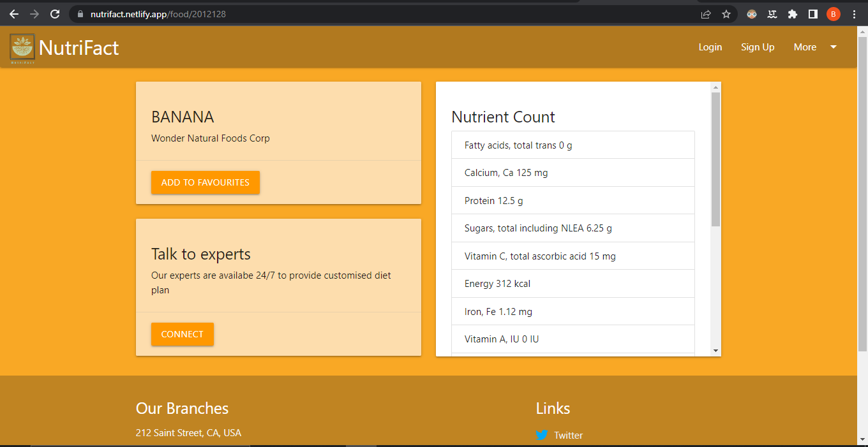Click the nutrient list scrollbar down arrow
868x447 pixels.
tap(715, 351)
